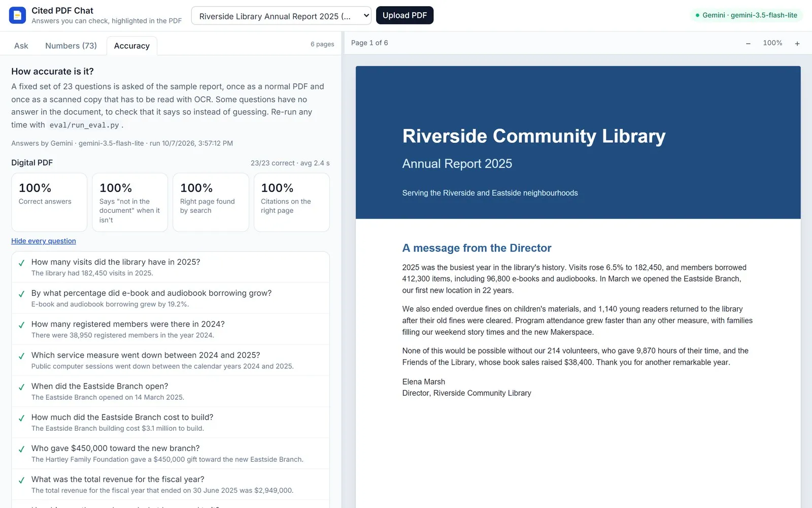
Task: Select the Citations on the right page card
Action: (x=291, y=202)
